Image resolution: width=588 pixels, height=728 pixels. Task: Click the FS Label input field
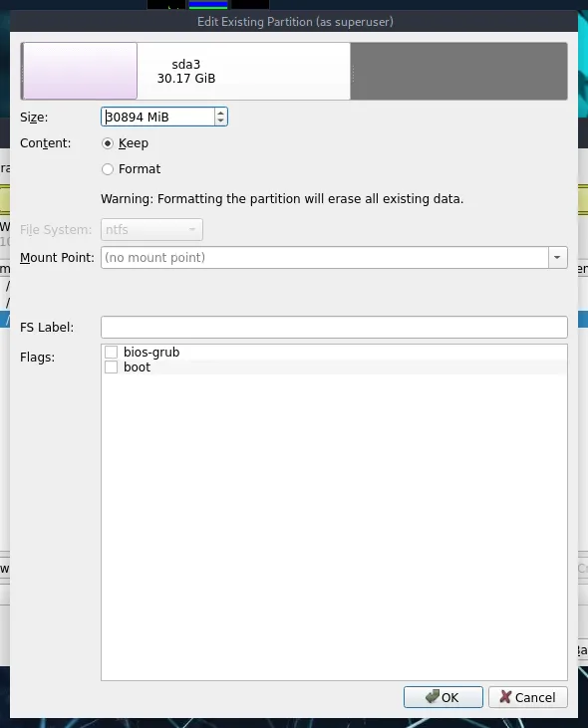tap(334, 328)
